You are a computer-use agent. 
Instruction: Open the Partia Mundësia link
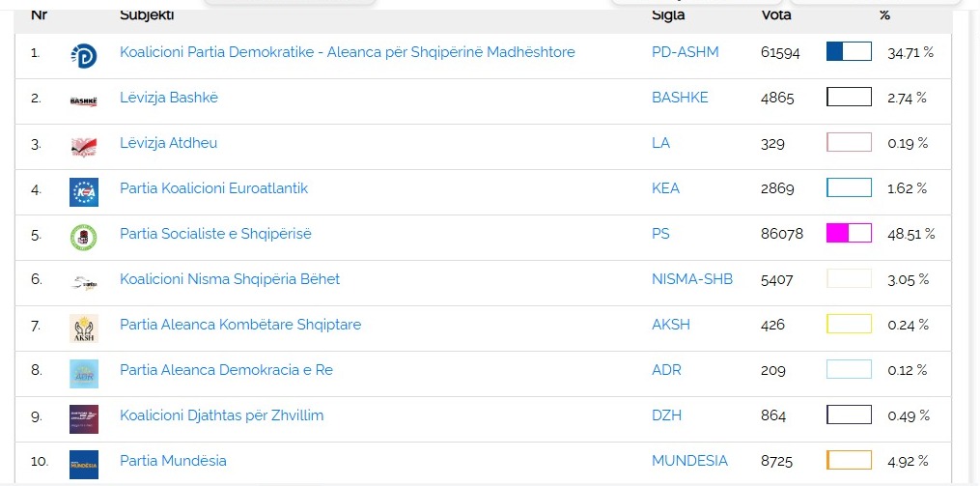(x=173, y=461)
